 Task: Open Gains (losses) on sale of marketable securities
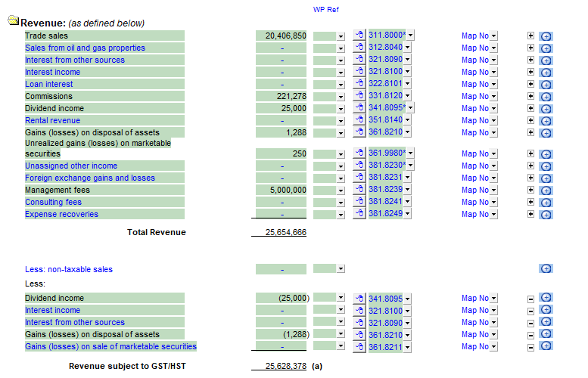tap(110, 346)
